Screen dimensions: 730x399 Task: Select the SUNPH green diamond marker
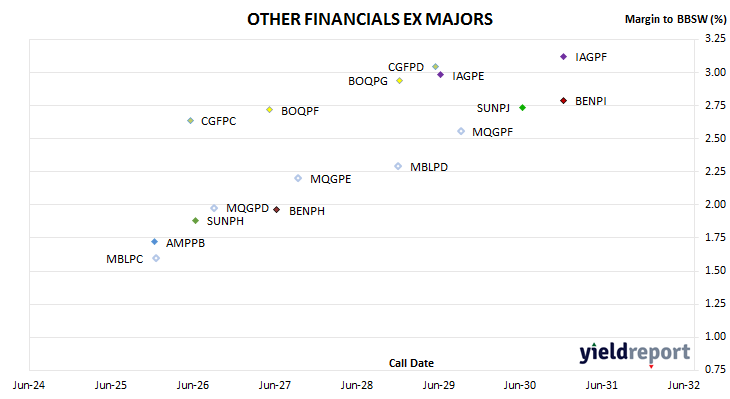tap(196, 221)
